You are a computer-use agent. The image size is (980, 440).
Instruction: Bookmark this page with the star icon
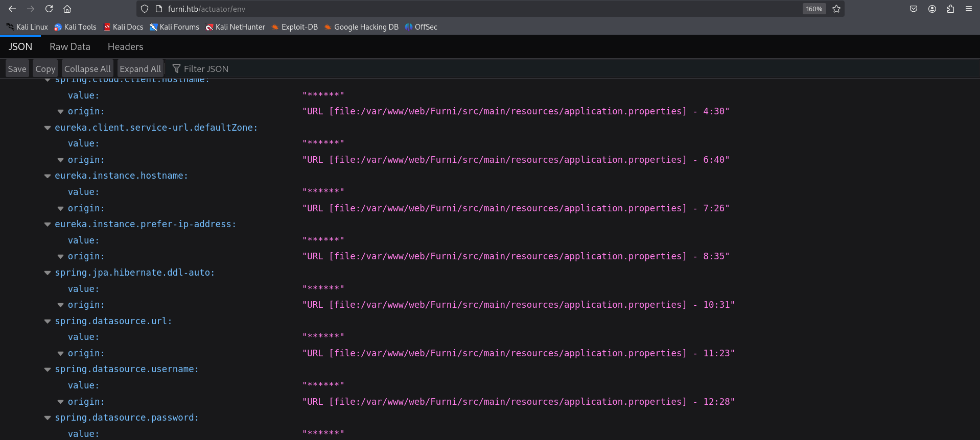(836, 9)
